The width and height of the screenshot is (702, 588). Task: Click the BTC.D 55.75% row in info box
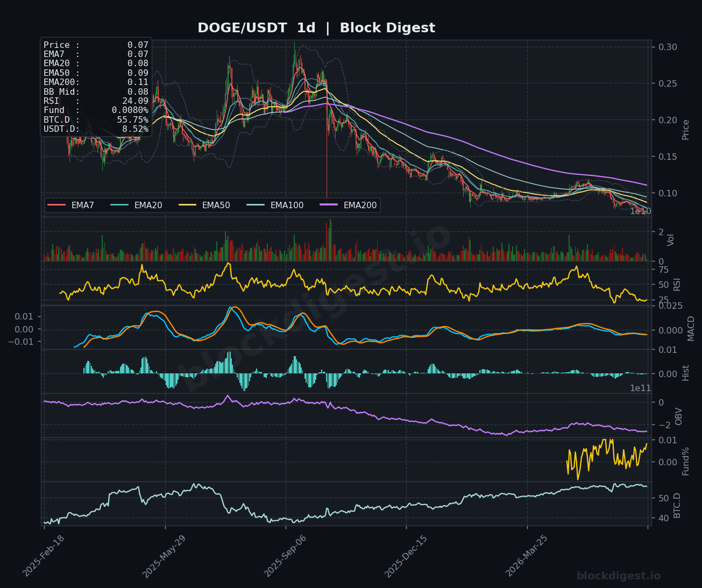[96, 120]
